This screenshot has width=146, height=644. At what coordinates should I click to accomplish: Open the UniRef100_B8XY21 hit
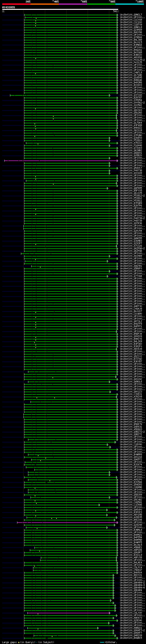(131, 575)
